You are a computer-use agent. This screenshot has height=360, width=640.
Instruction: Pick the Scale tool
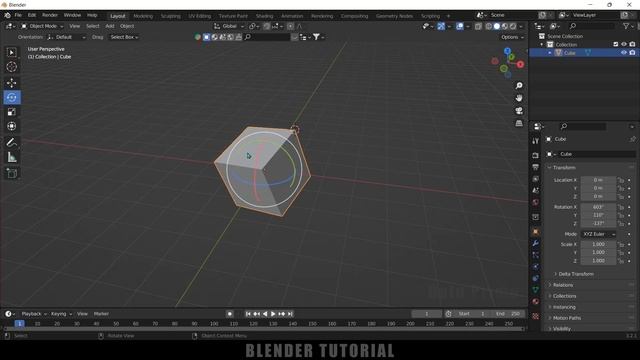pos(11,112)
